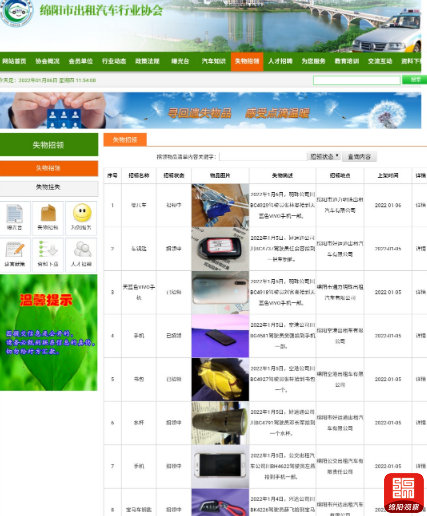Select 失物挂失 sidebar item

[49, 187]
